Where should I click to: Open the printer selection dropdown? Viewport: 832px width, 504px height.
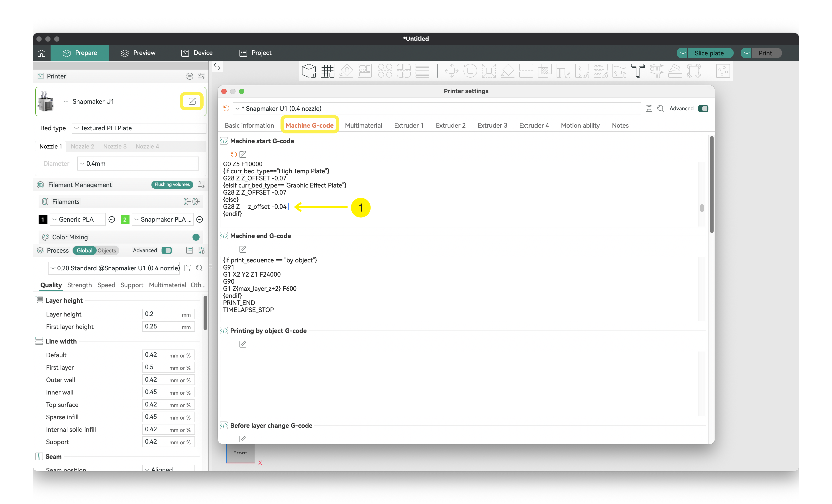(66, 102)
